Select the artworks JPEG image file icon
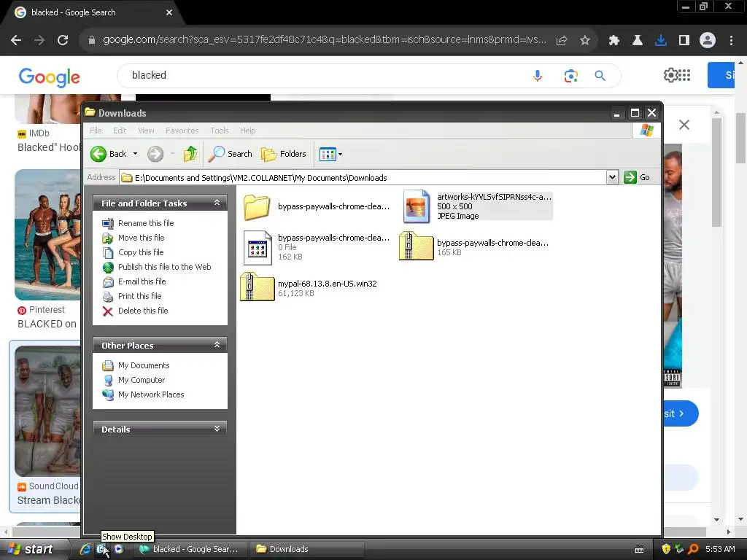 416,206
